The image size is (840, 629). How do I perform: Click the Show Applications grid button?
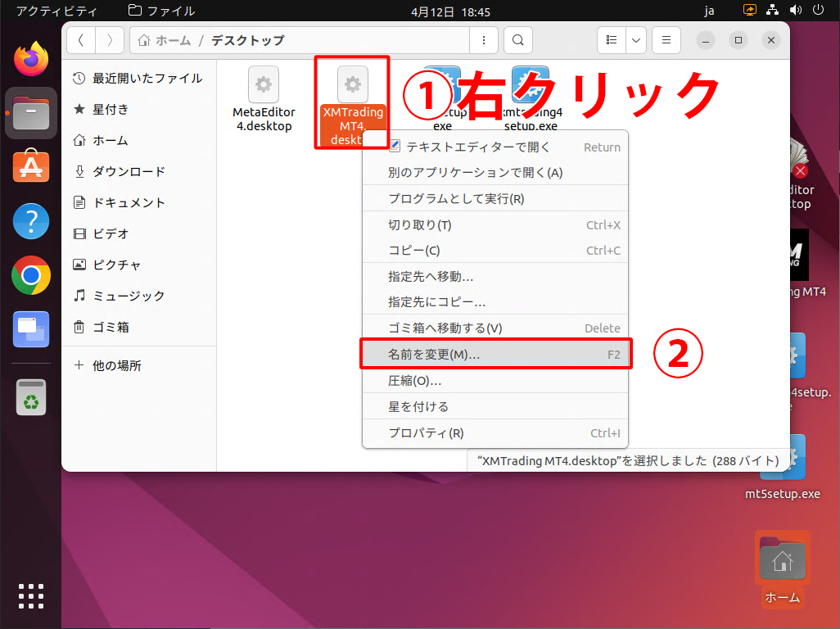point(31,596)
